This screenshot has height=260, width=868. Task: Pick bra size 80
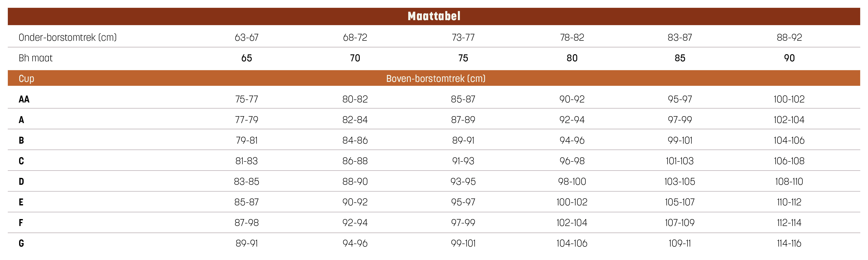(x=572, y=58)
